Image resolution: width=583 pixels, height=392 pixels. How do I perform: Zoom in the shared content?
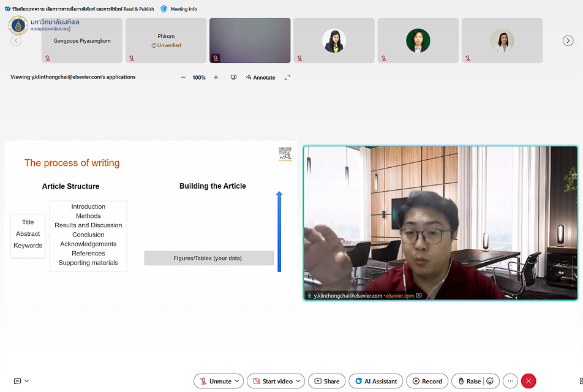click(216, 78)
